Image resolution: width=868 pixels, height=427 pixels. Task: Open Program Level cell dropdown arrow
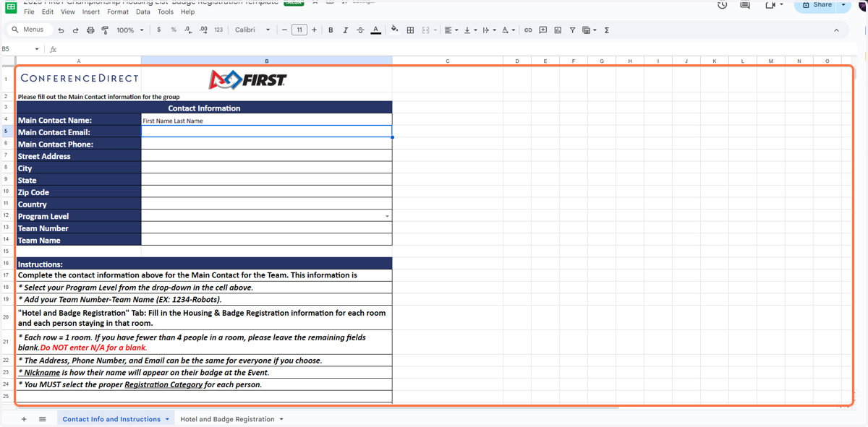[x=388, y=217]
